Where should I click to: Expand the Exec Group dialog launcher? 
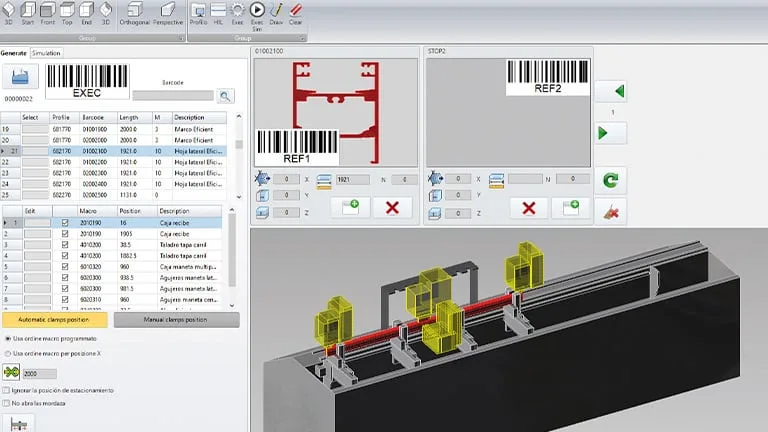[x=302, y=38]
